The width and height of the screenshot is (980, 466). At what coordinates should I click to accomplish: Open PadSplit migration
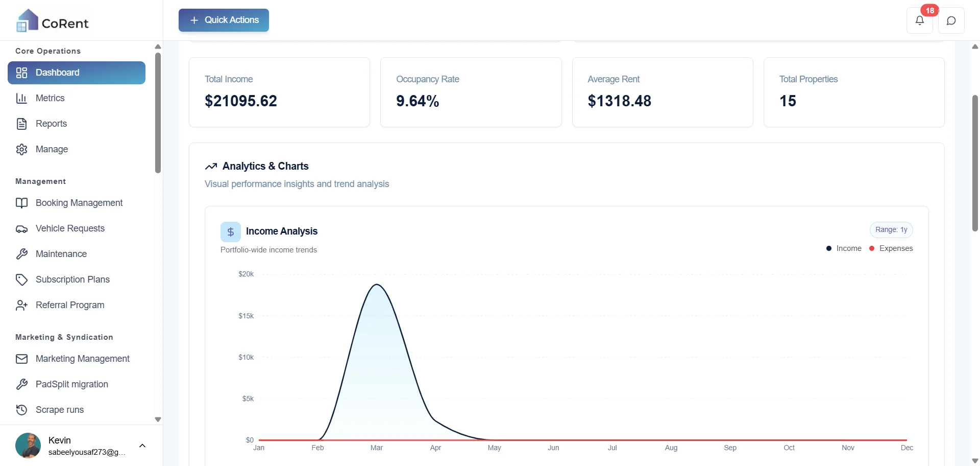pos(77,384)
